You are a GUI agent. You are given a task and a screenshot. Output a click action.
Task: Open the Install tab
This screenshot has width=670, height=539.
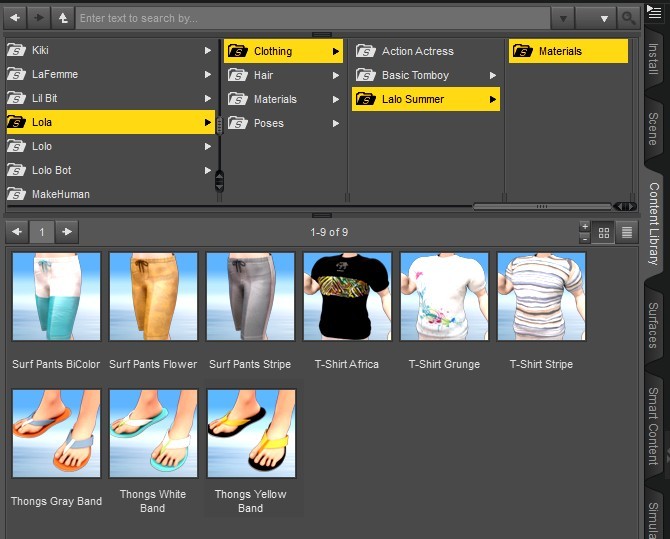point(654,59)
